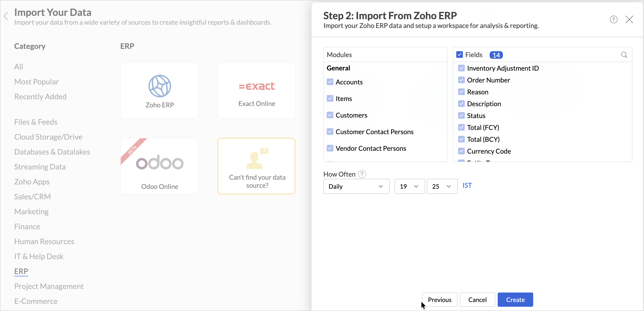Click the back arrow beside Import Your Data
This screenshot has height=311, width=644.
coord(6,17)
